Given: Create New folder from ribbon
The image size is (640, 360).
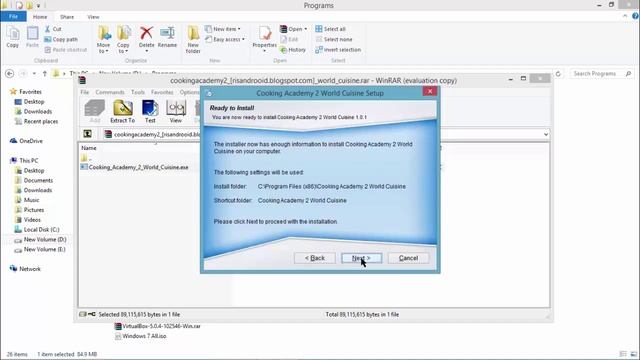Looking at the screenshot, I should coord(193,39).
